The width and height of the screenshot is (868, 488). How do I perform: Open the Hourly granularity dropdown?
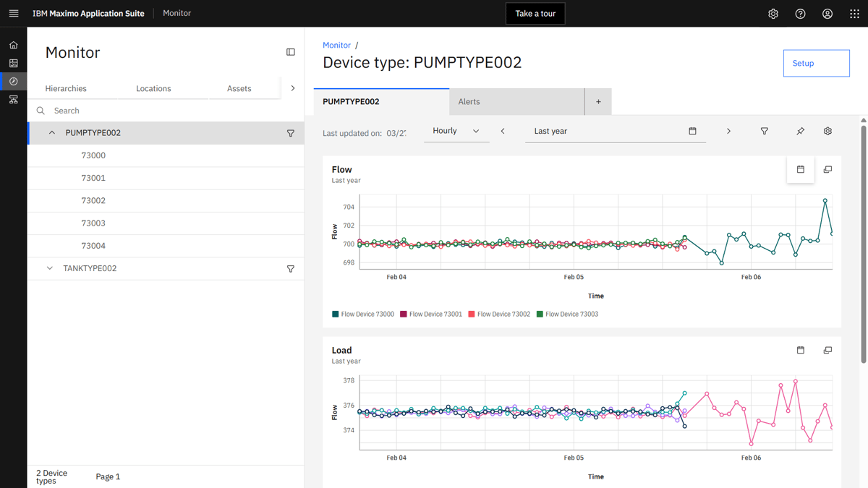pyautogui.click(x=456, y=131)
